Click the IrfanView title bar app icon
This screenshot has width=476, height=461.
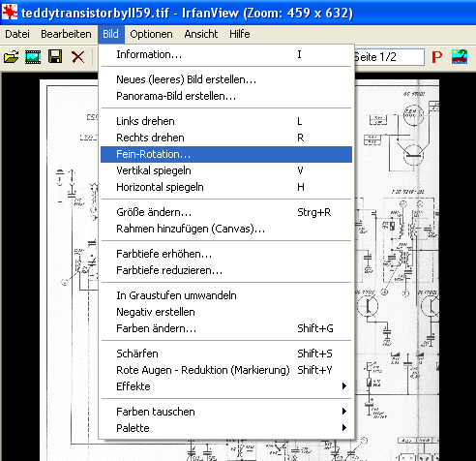click(x=10, y=13)
